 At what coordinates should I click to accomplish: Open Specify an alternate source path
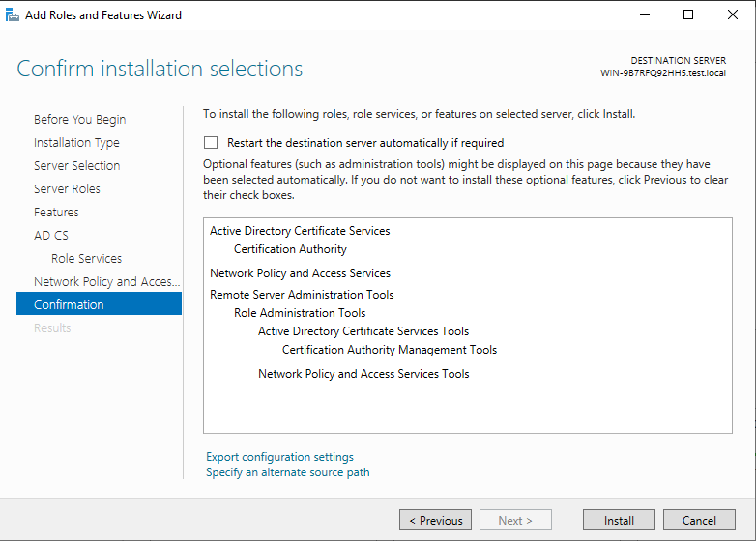coord(287,472)
